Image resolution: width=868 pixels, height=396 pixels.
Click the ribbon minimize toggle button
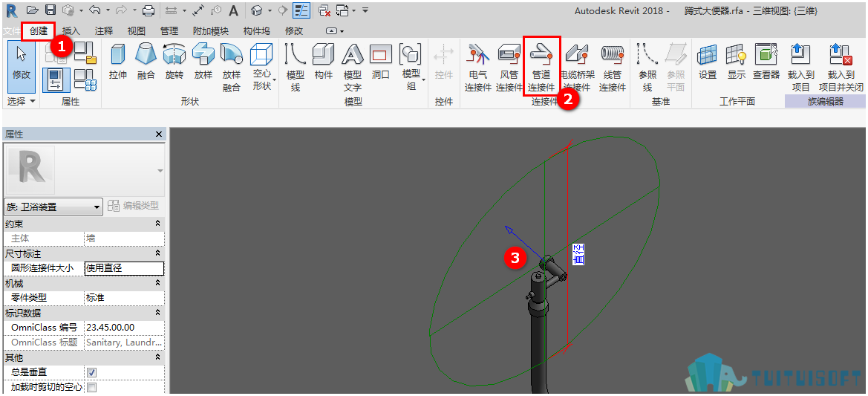[332, 31]
